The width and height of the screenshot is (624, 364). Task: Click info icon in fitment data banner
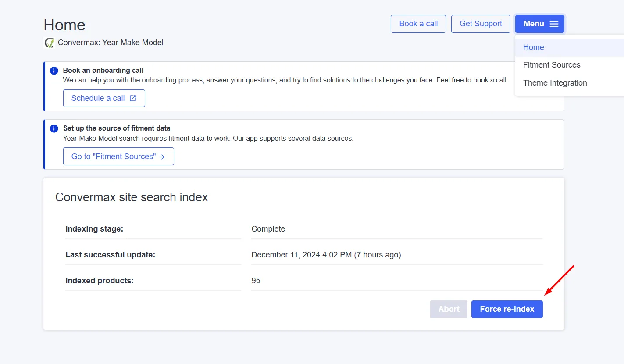(x=54, y=128)
